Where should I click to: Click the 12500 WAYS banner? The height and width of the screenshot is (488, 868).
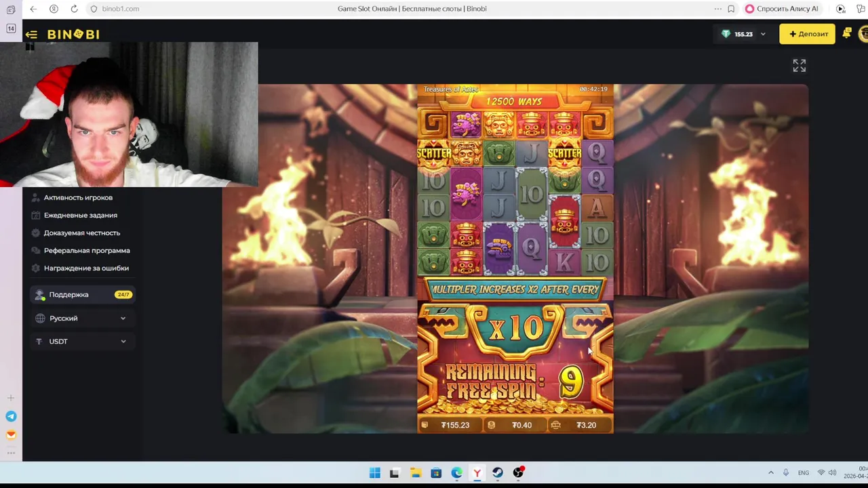(514, 102)
